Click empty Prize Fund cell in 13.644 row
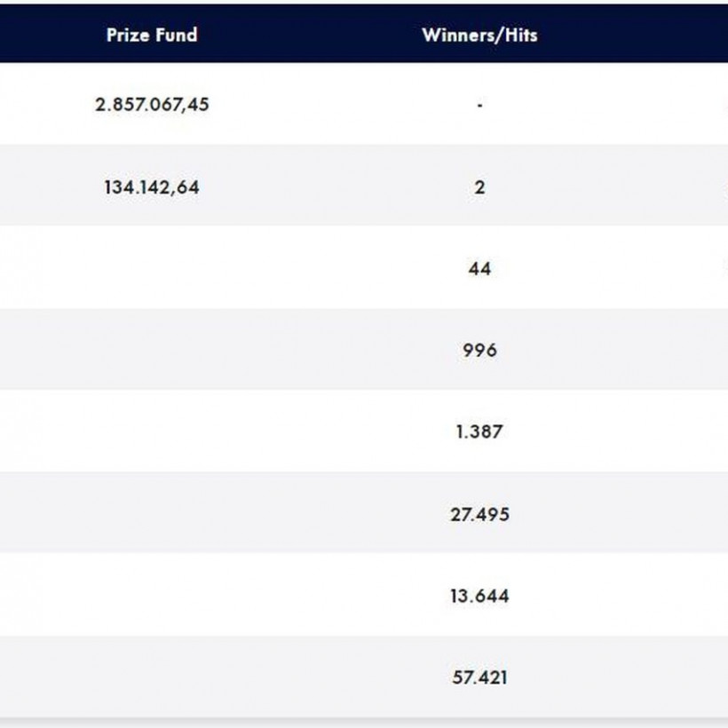The height and width of the screenshot is (728, 728). (152, 596)
